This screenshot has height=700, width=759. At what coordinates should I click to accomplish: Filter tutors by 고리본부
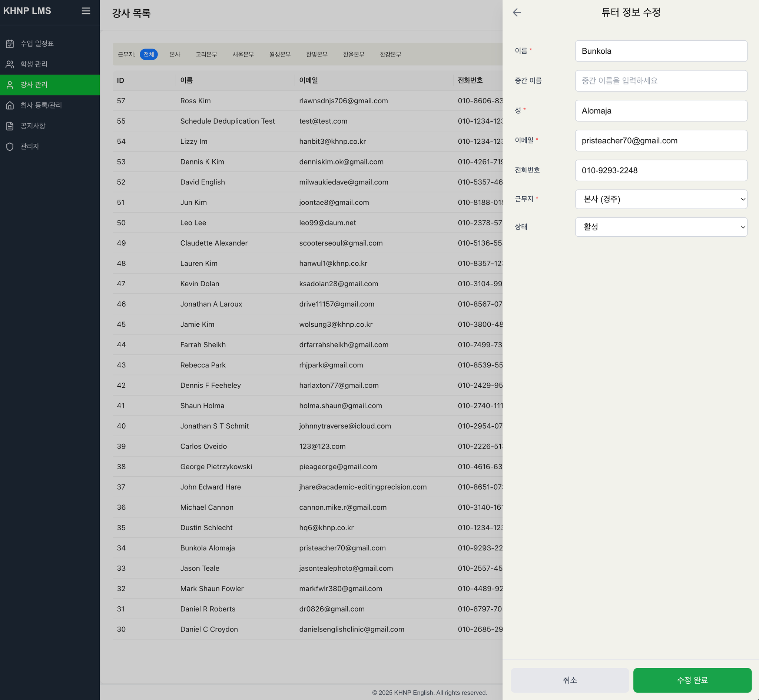click(206, 54)
